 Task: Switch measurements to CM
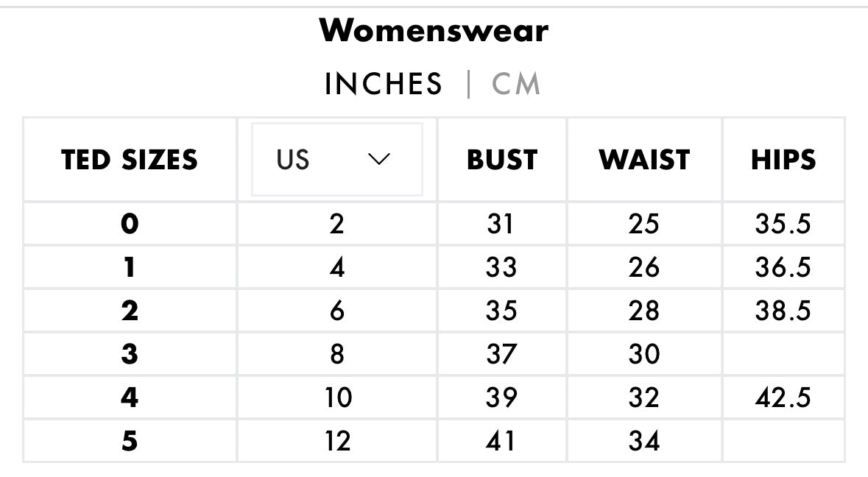(516, 84)
